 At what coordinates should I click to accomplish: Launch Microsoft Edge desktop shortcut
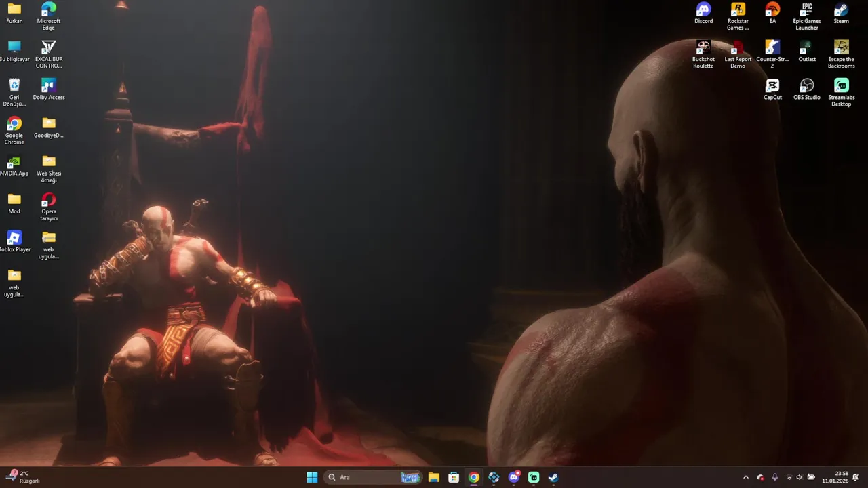coord(49,16)
